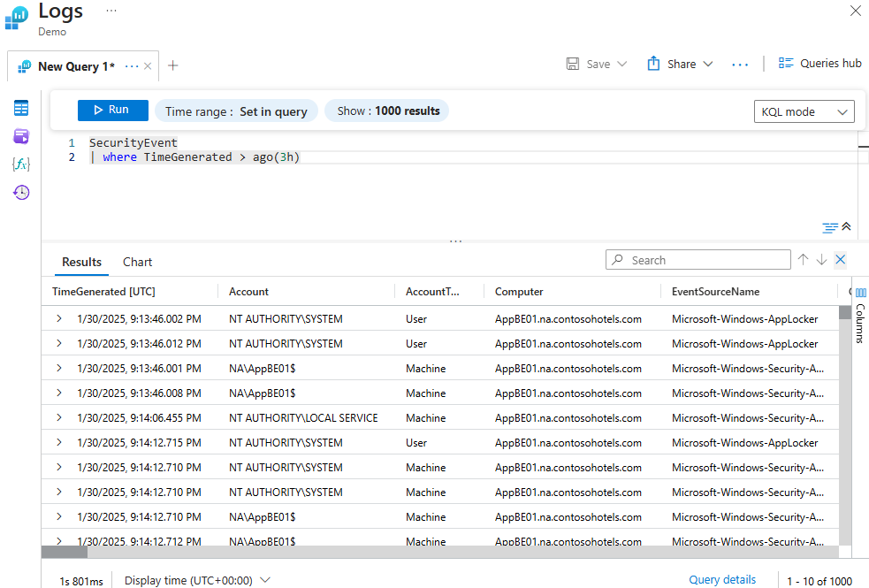Close the New Query 1 tab

[148, 66]
